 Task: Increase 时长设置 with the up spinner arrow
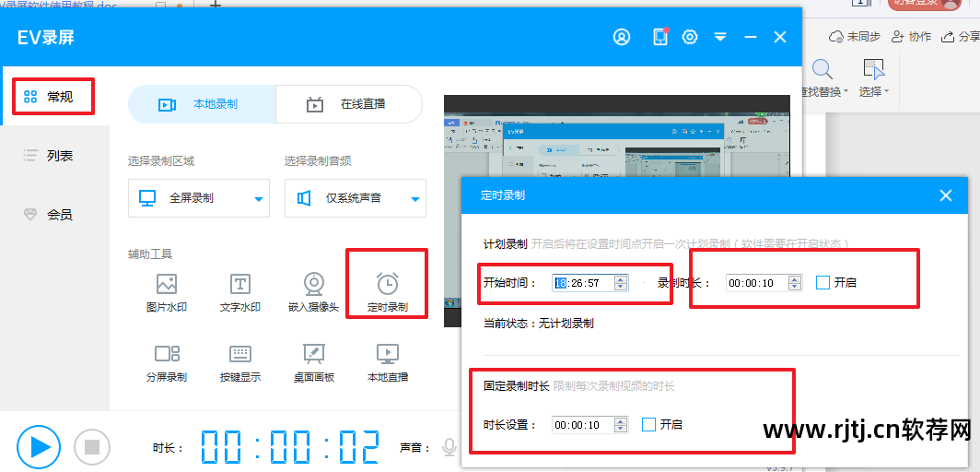(621, 421)
